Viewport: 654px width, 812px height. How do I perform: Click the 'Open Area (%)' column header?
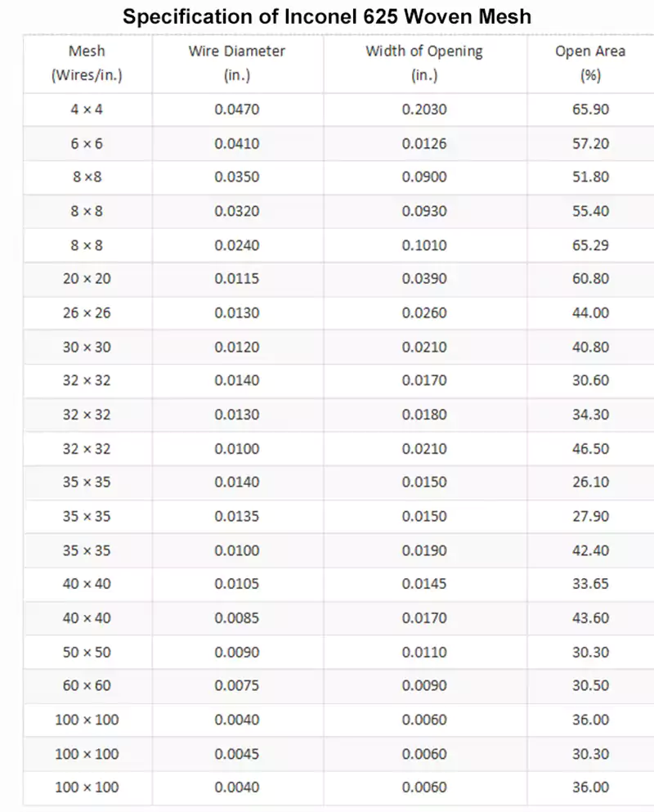coord(590,64)
